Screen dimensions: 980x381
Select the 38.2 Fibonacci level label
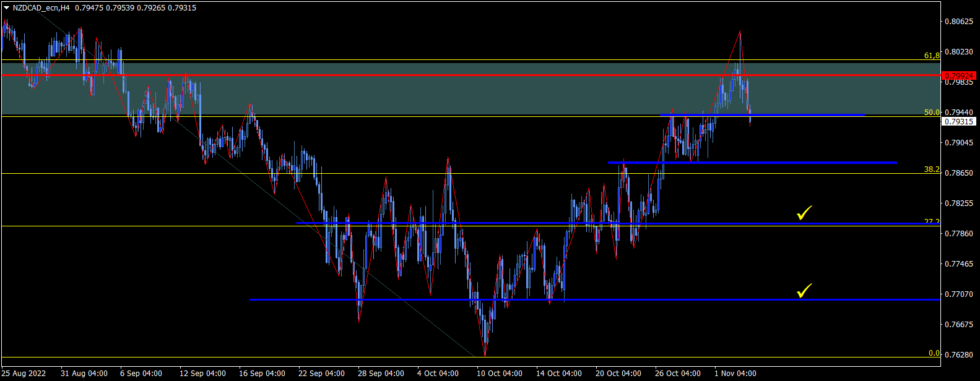[932, 169]
